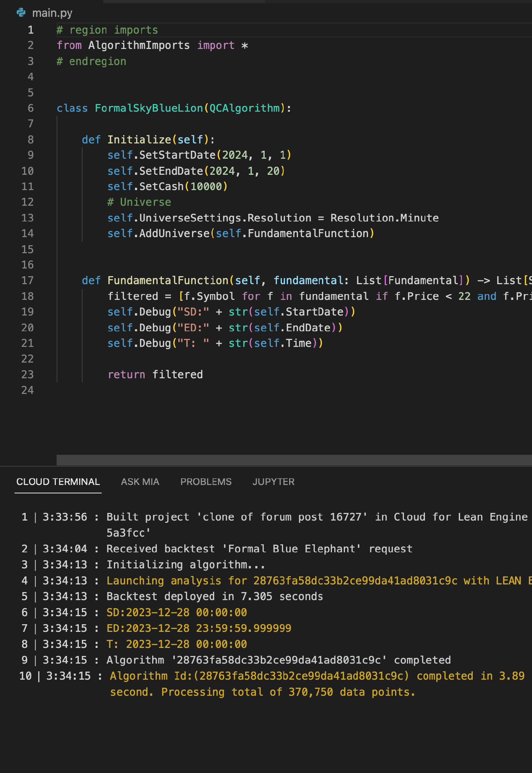Click the Python file icon beside main.py
Viewport: 532px width, 773px height.
(x=21, y=13)
